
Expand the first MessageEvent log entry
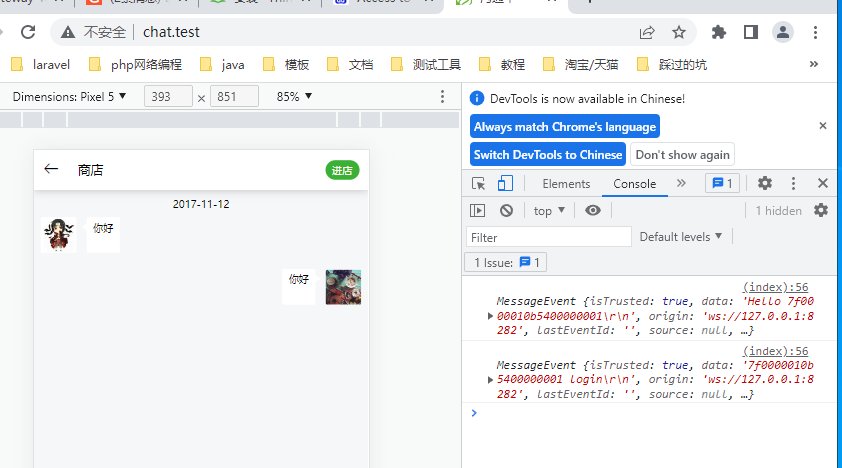(x=490, y=316)
